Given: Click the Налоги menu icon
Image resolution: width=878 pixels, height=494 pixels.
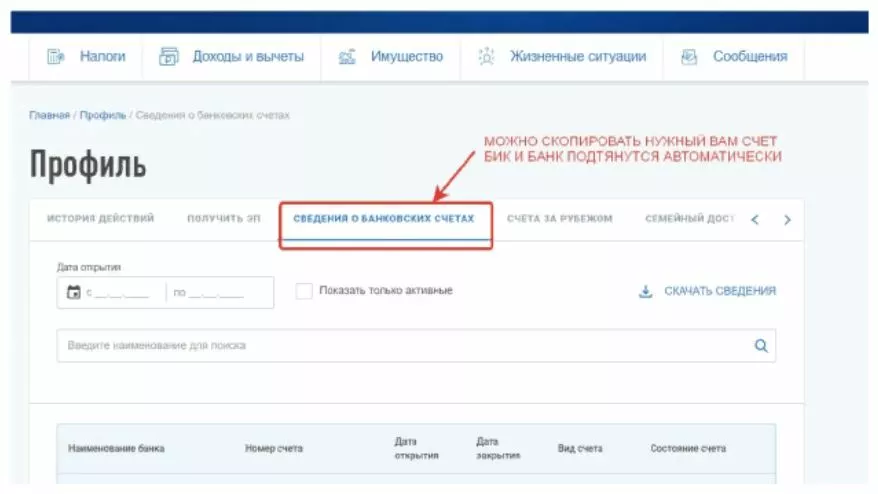Looking at the screenshot, I should pos(55,57).
